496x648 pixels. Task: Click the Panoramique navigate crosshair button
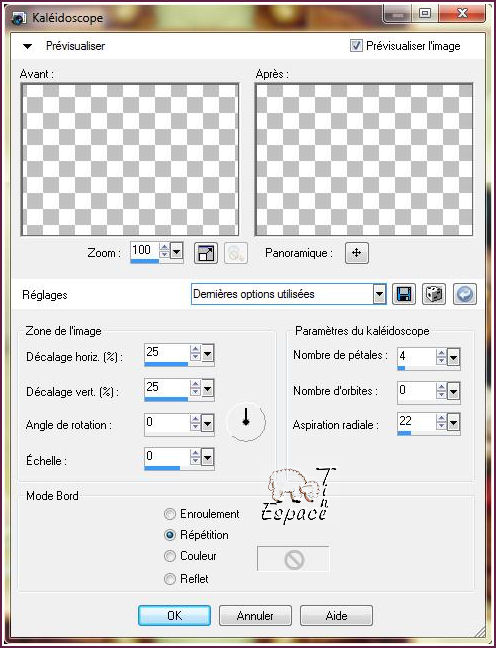[357, 253]
